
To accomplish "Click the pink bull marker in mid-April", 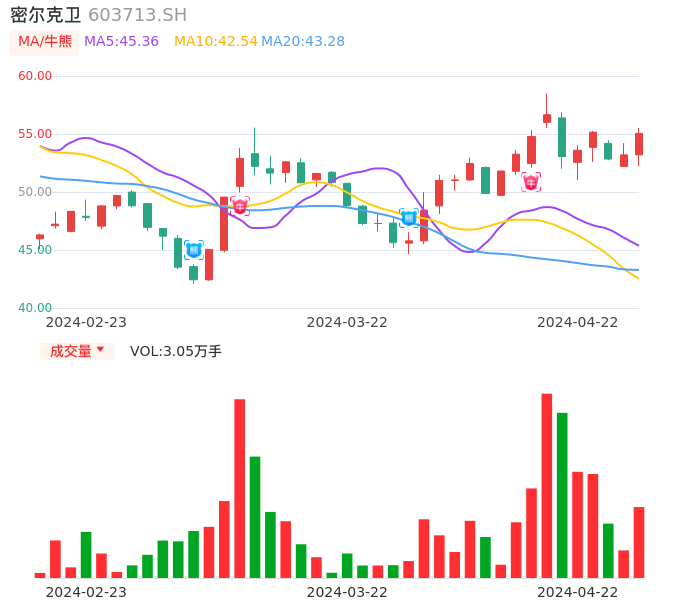I will pos(531,181).
